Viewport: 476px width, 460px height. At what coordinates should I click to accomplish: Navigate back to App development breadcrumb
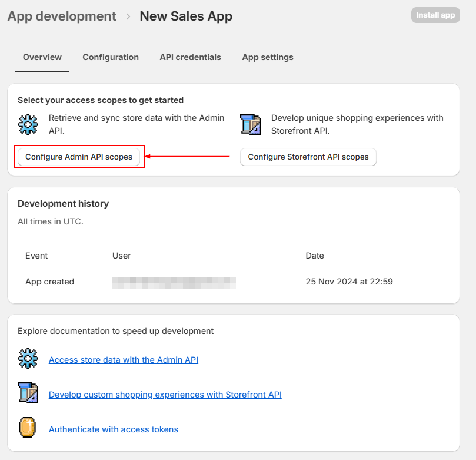point(62,16)
